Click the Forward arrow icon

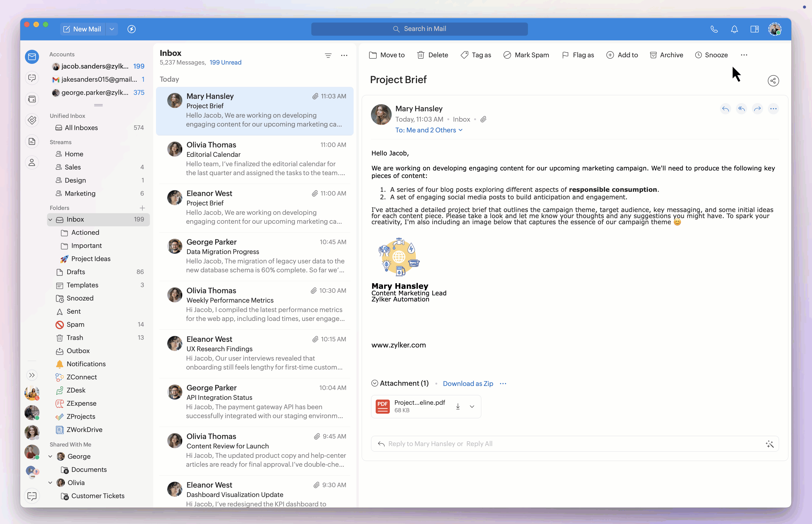click(x=757, y=109)
